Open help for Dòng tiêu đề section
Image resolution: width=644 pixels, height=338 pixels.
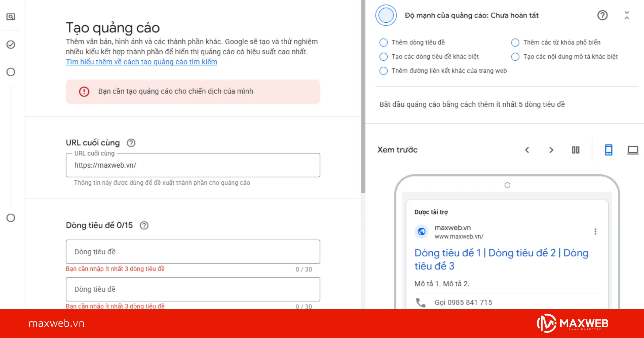[x=144, y=226]
